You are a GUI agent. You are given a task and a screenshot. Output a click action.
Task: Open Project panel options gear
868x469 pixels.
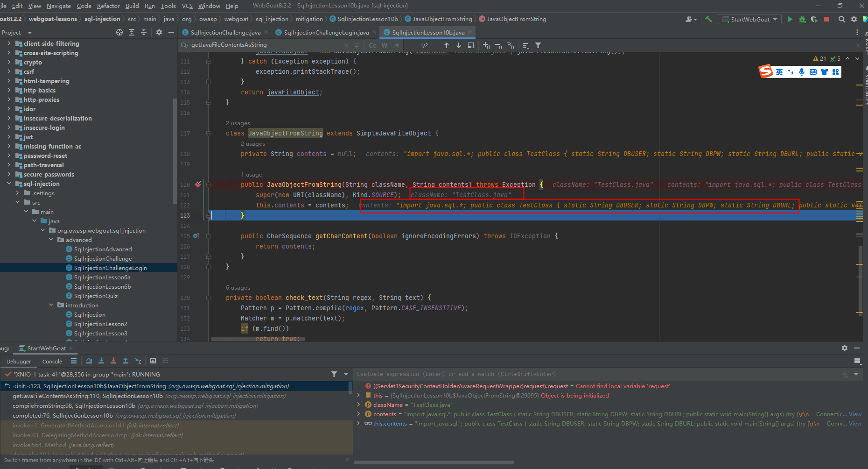pos(159,32)
